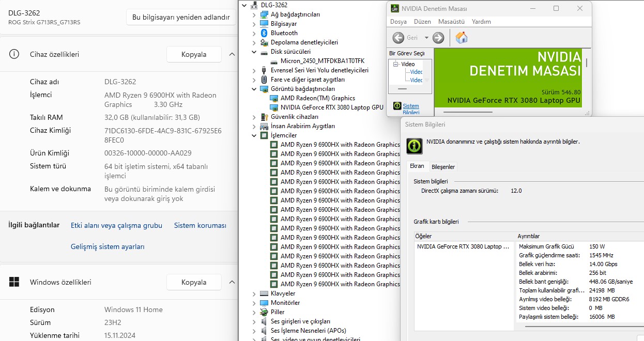The image size is (644, 341).
Task: Switch to the Bileşenler tab
Action: point(443,167)
